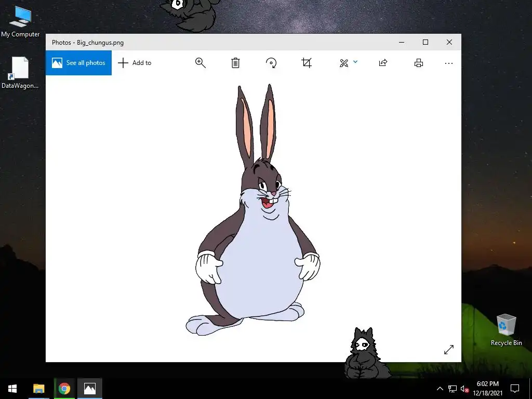Screen dimensions: 532x399
Task: Select the DataWagon shortcut on the desktop
Action: (x=20, y=73)
